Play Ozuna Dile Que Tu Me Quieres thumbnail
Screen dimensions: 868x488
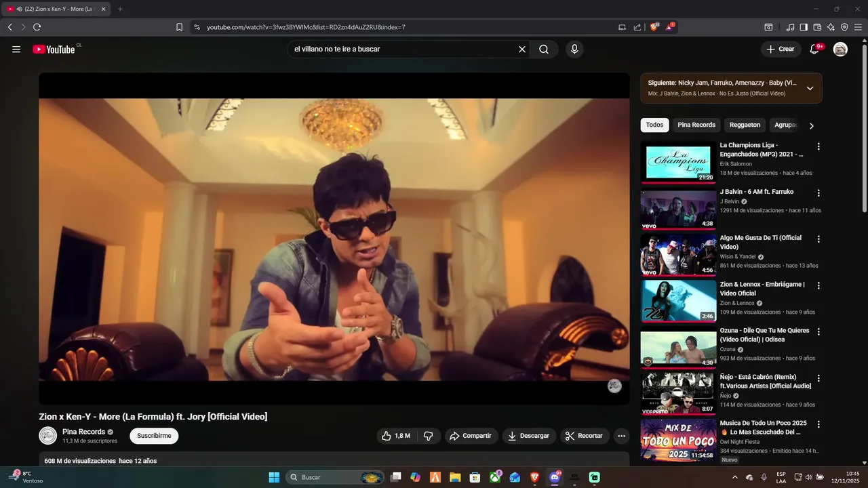[678, 348]
